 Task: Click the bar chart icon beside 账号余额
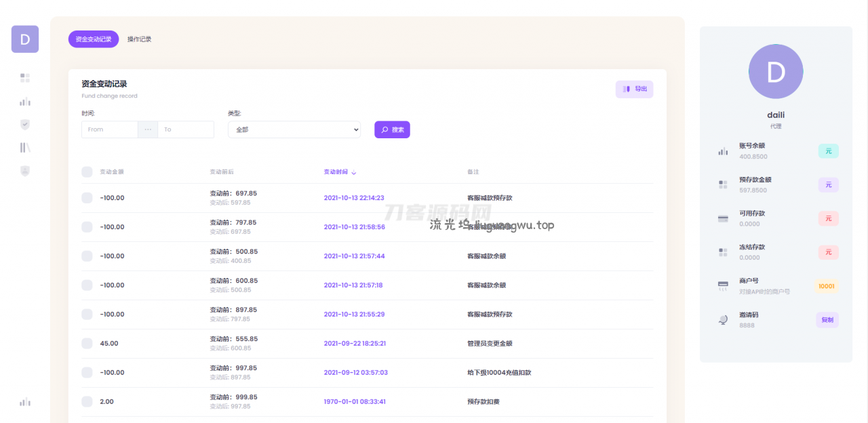pos(723,151)
